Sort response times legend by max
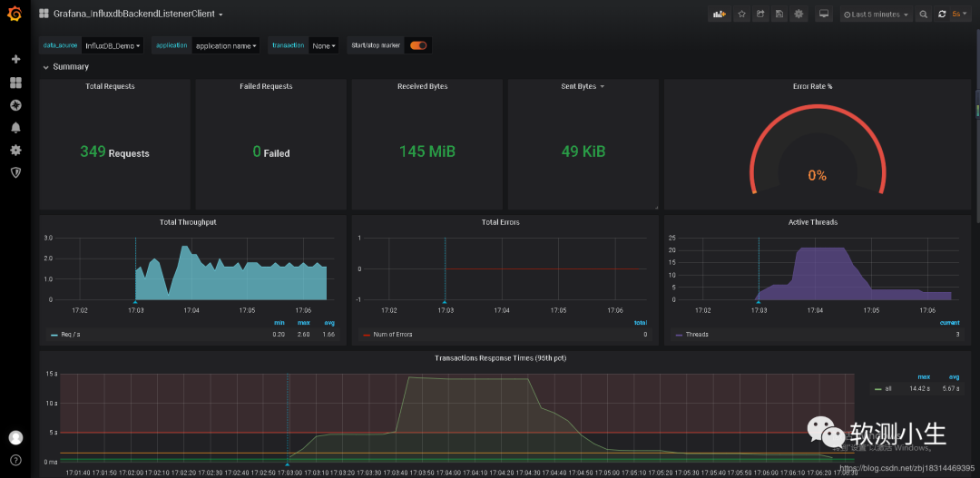 click(x=924, y=376)
